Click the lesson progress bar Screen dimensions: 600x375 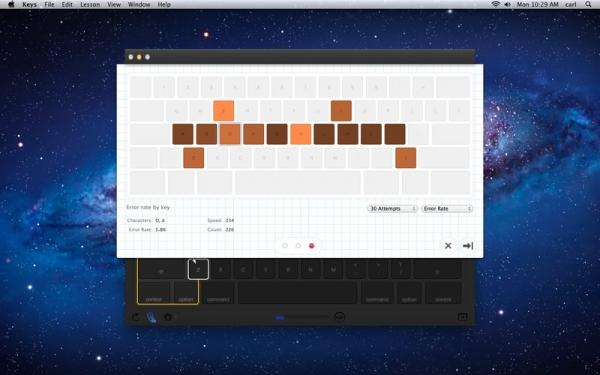(x=302, y=317)
